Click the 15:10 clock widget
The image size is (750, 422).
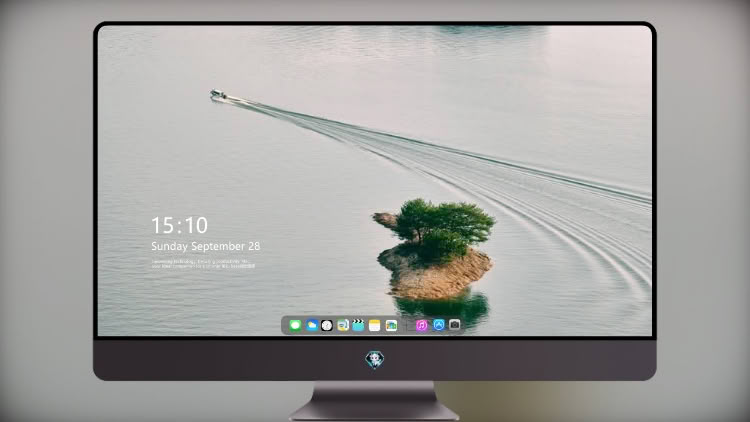(x=179, y=225)
